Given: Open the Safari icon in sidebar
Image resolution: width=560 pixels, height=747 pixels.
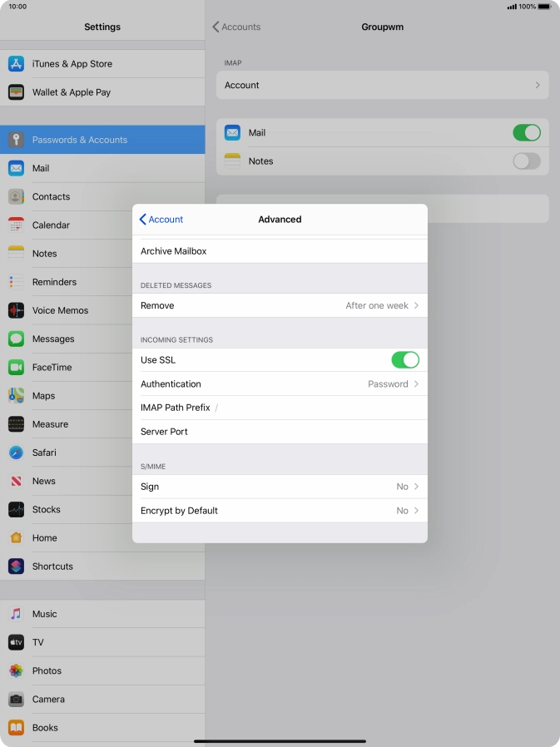Looking at the screenshot, I should 16,453.
